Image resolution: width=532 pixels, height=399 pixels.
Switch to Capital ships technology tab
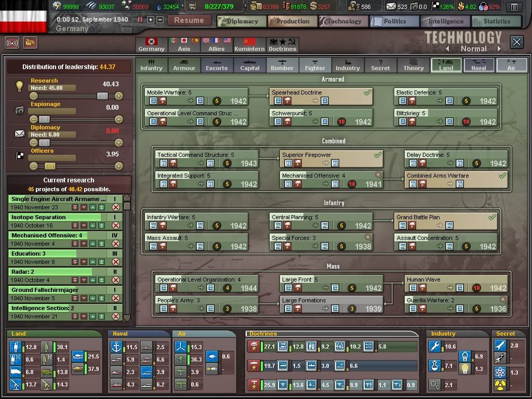pyautogui.click(x=250, y=65)
